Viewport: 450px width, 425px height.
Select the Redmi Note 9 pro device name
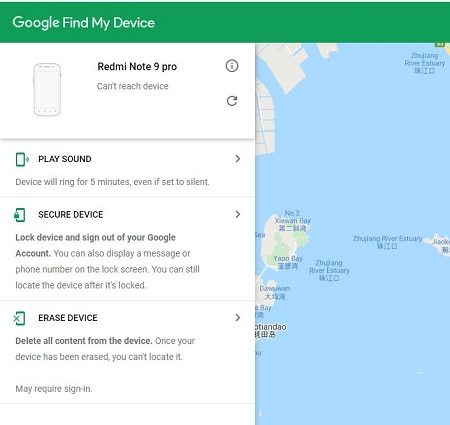137,67
